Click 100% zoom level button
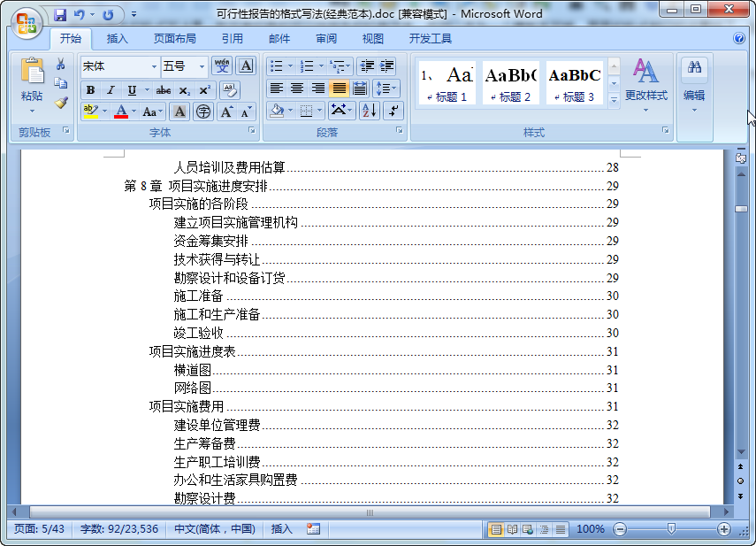 pyautogui.click(x=590, y=529)
